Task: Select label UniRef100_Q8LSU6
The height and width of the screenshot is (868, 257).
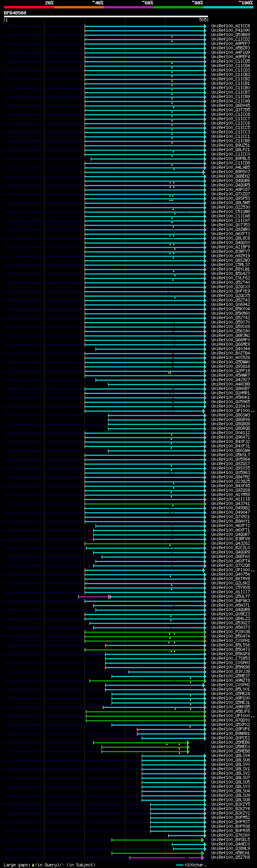Action: click(x=230, y=760)
